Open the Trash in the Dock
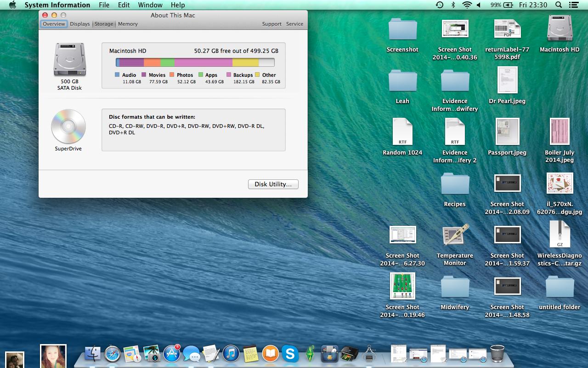Screen dimensions: 588x368 (498, 354)
